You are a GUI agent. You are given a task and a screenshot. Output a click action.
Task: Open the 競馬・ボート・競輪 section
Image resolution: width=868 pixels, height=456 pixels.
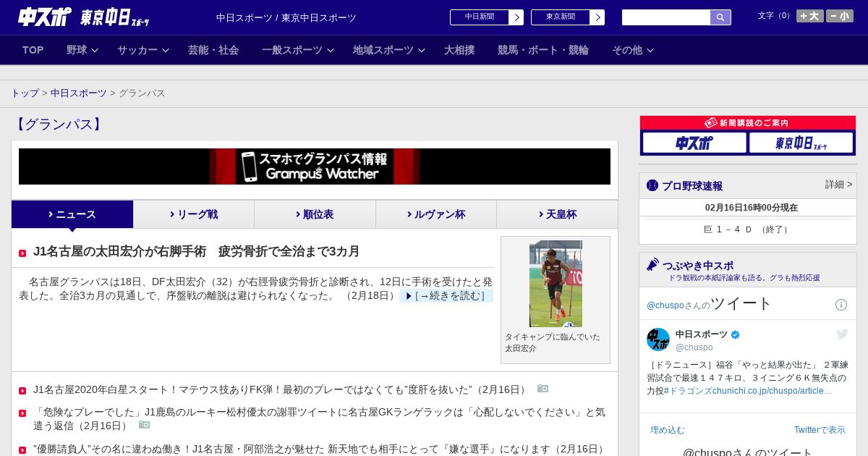543,50
